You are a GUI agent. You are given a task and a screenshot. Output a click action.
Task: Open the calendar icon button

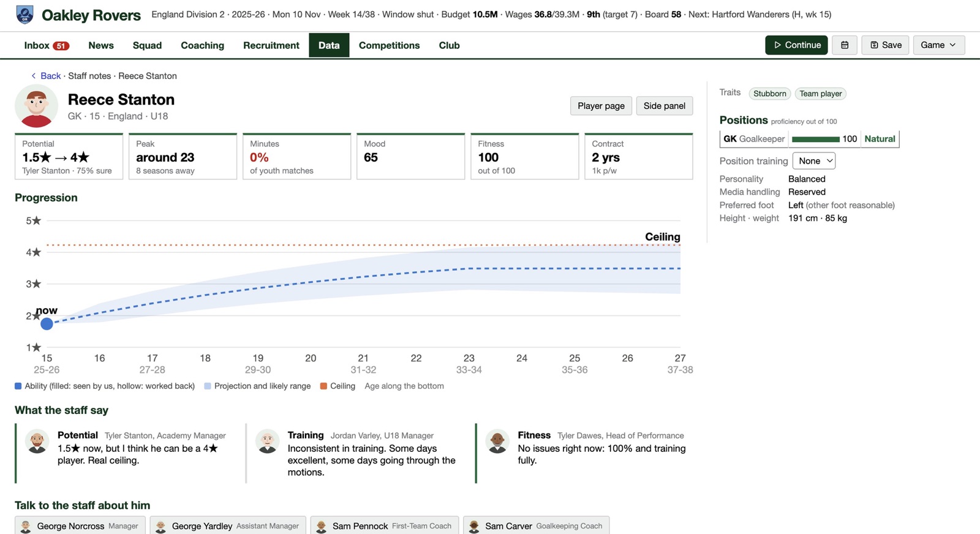pyautogui.click(x=845, y=45)
